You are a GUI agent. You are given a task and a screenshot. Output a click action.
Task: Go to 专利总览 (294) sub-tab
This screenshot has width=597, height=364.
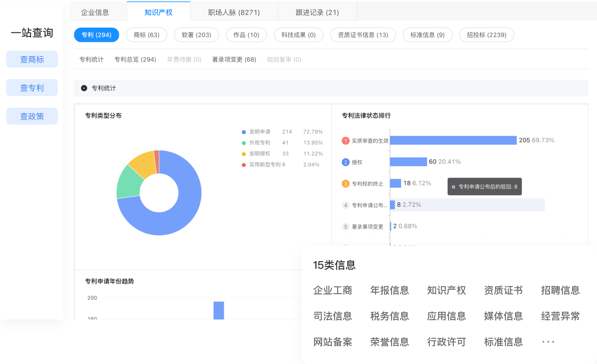tap(135, 59)
